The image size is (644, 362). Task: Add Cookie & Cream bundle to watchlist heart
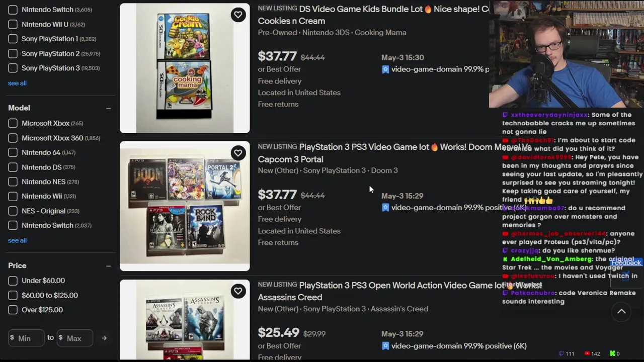click(x=238, y=15)
